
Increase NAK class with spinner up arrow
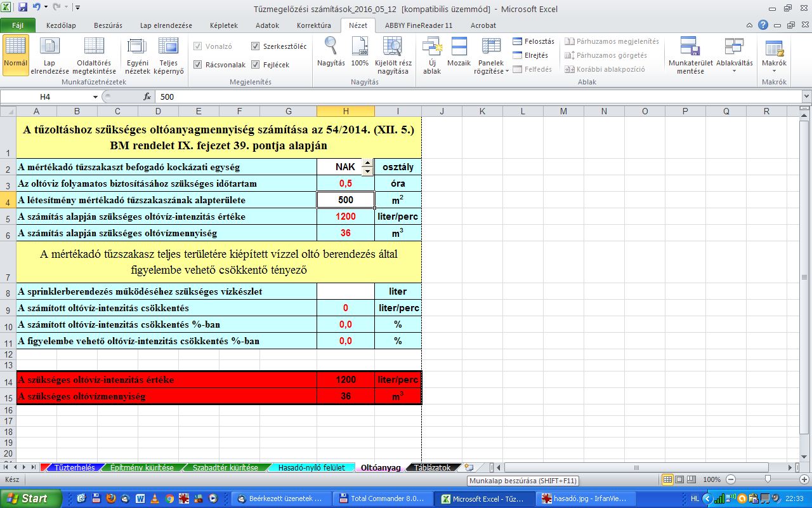(367, 163)
